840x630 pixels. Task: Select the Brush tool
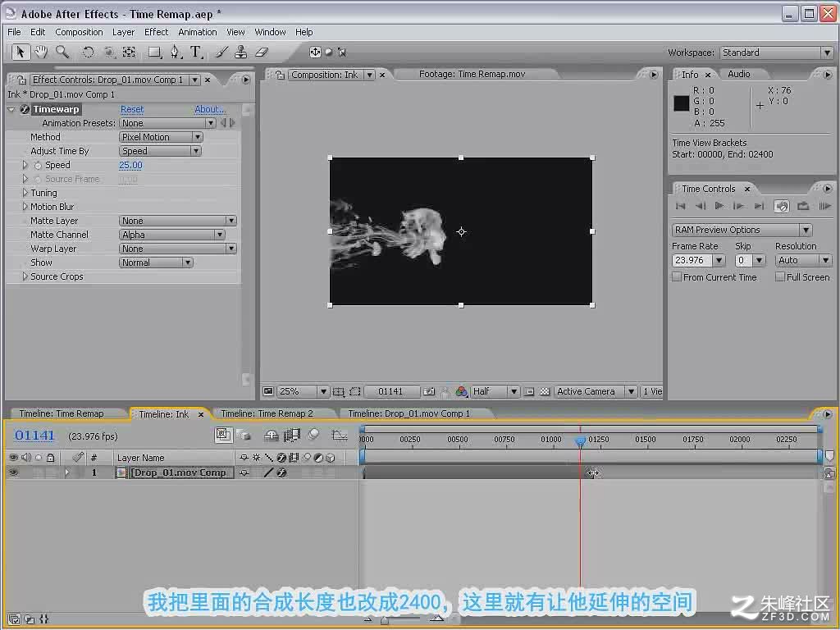(x=221, y=52)
